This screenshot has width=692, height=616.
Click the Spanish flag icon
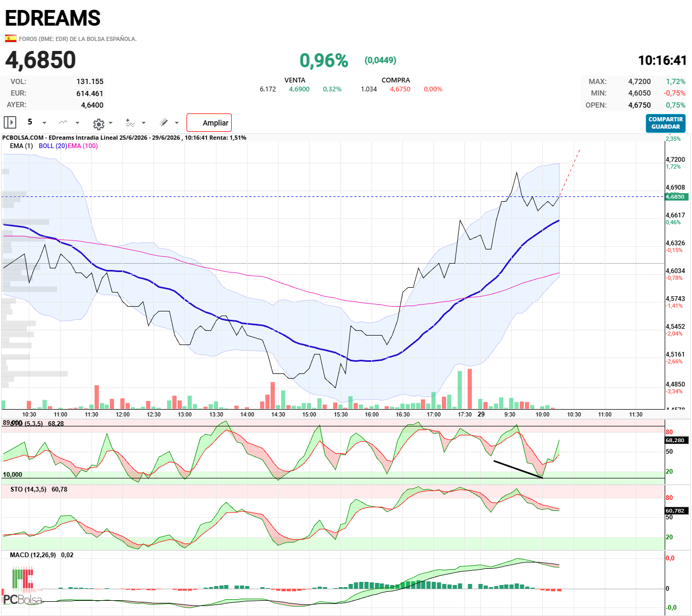tap(11, 38)
